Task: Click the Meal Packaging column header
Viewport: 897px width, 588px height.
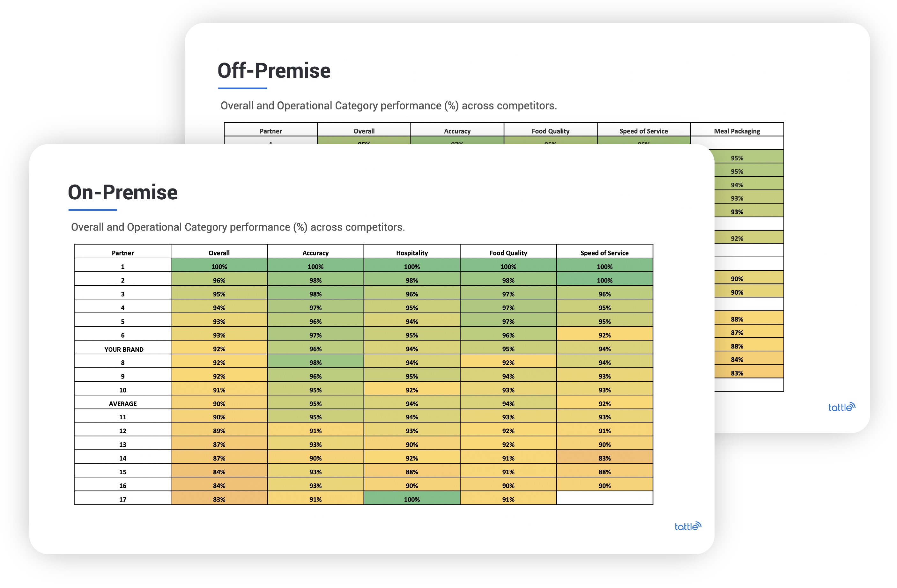Action: [x=737, y=131]
